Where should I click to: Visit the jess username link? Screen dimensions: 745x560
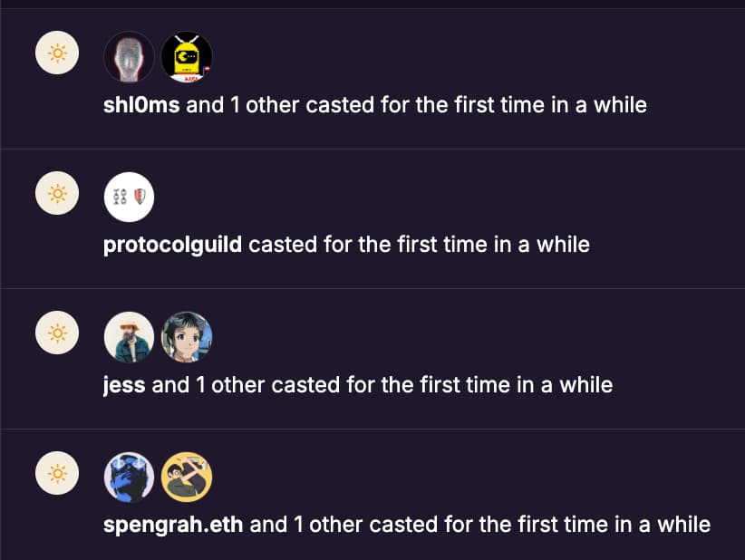pos(125,385)
